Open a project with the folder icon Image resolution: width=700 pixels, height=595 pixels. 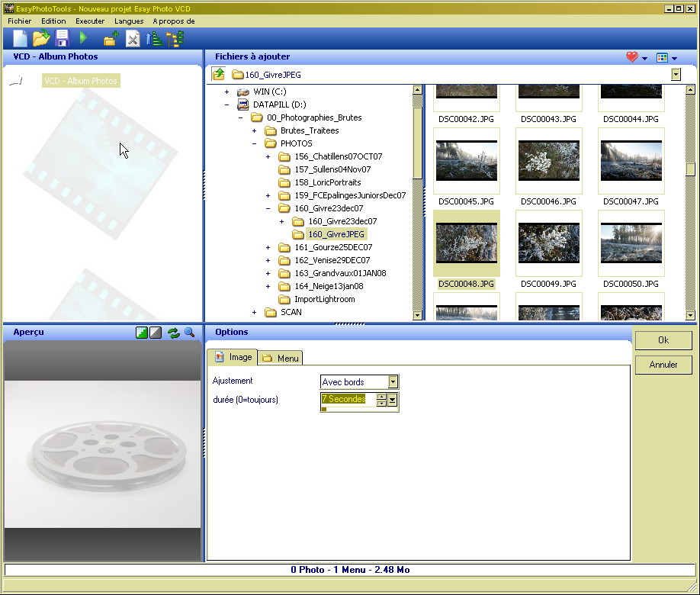[40, 39]
